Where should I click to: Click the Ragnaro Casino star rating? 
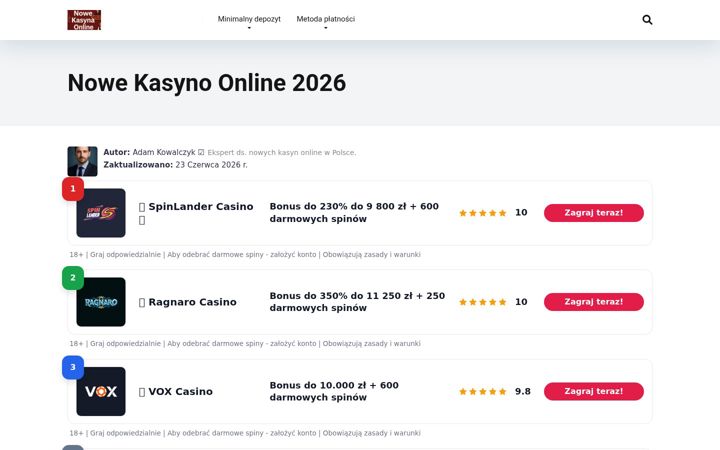click(483, 302)
